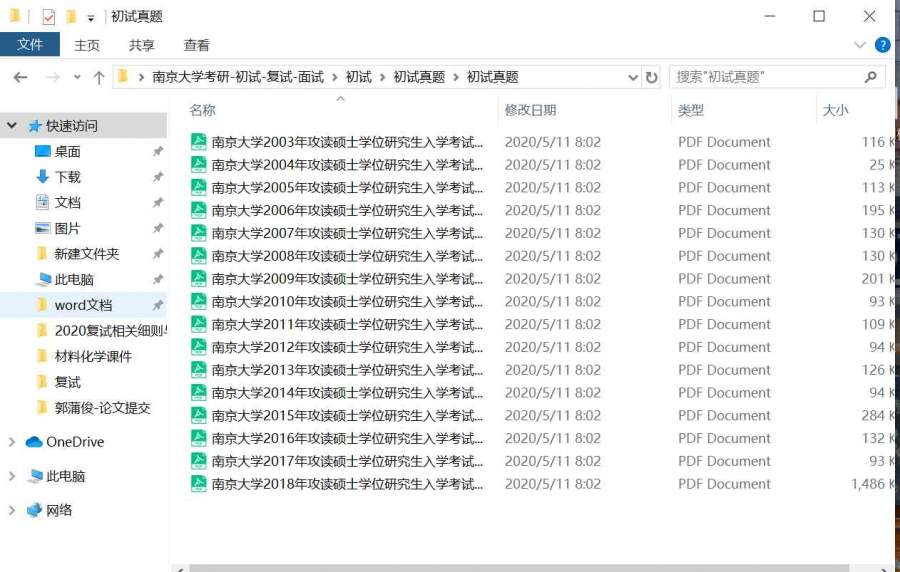
Task: Click PDF icon of the 2004年 file
Action: [x=199, y=165]
